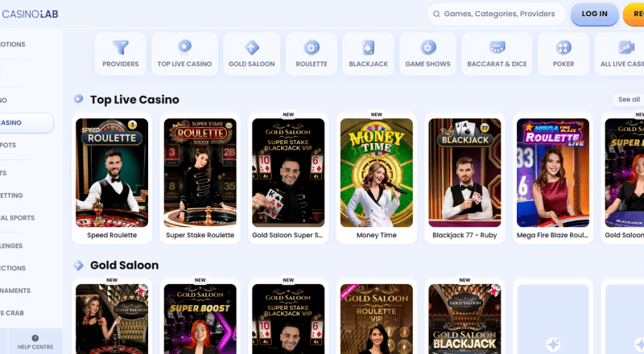Image resolution: width=644 pixels, height=354 pixels.
Task: Choose the Roulette category icon
Action: [x=312, y=47]
